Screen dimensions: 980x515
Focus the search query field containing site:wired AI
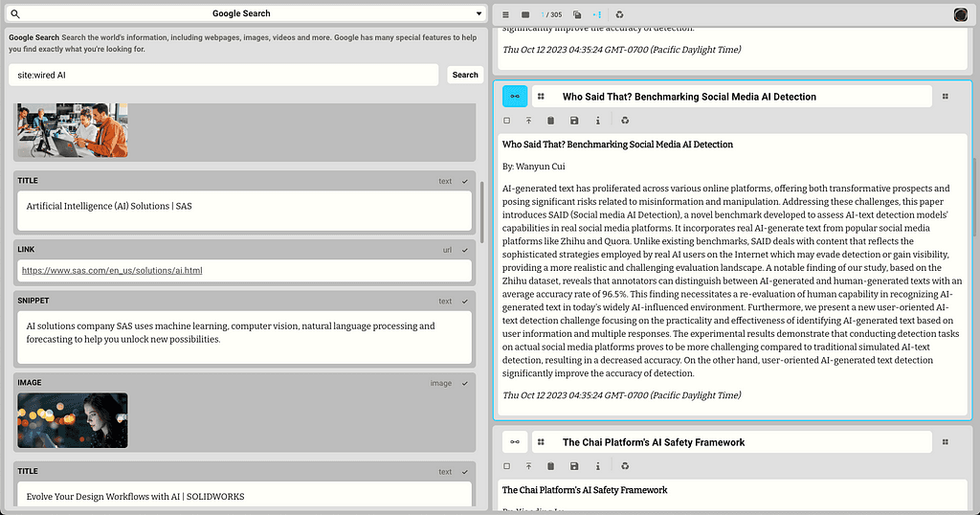pyautogui.click(x=224, y=75)
